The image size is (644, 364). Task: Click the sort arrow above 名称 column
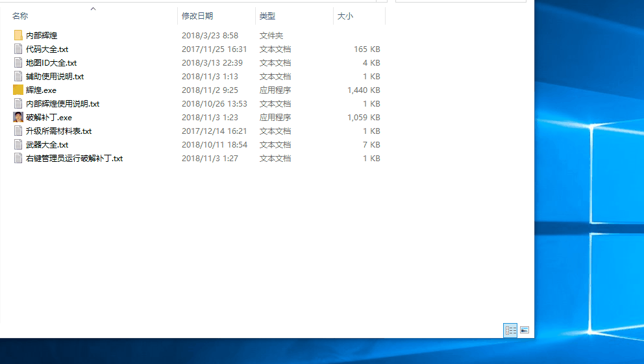[x=93, y=9]
